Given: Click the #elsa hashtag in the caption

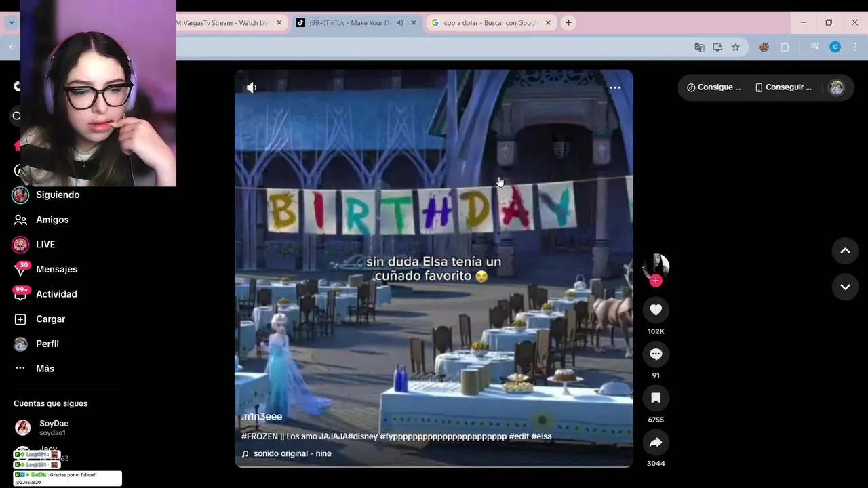Looking at the screenshot, I should coord(541,436).
